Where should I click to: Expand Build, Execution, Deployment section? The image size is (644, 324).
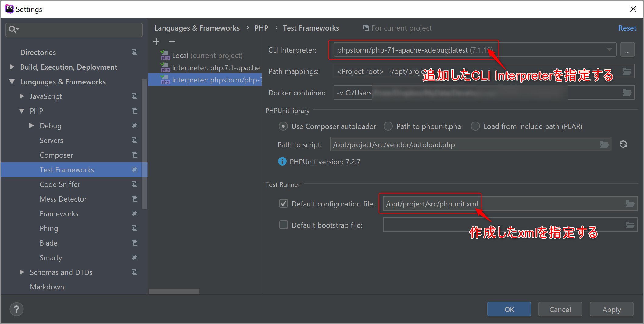[x=12, y=67]
